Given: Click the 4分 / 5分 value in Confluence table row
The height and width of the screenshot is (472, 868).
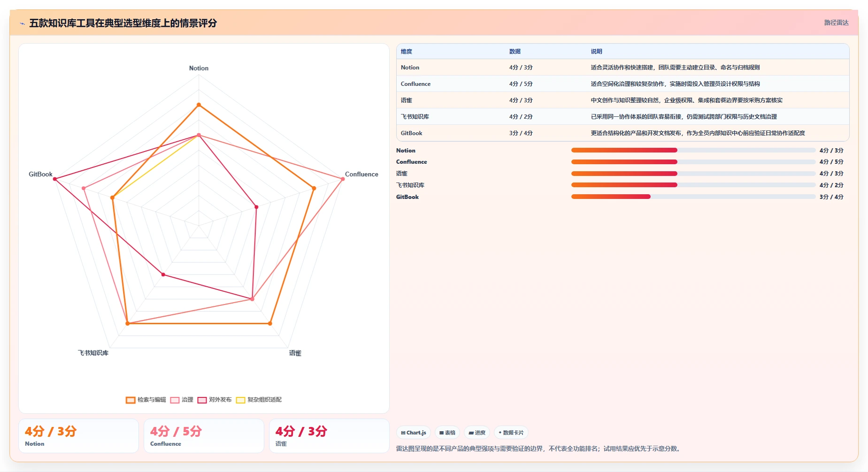Looking at the screenshot, I should coord(521,84).
